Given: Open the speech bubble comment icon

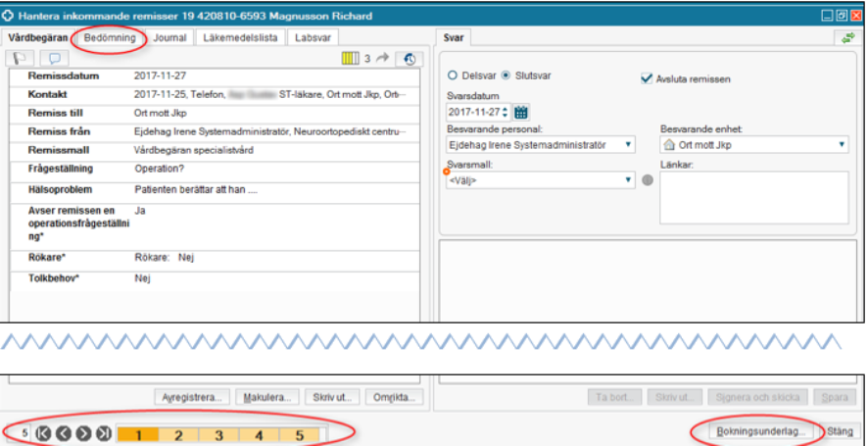Looking at the screenshot, I should [54, 59].
